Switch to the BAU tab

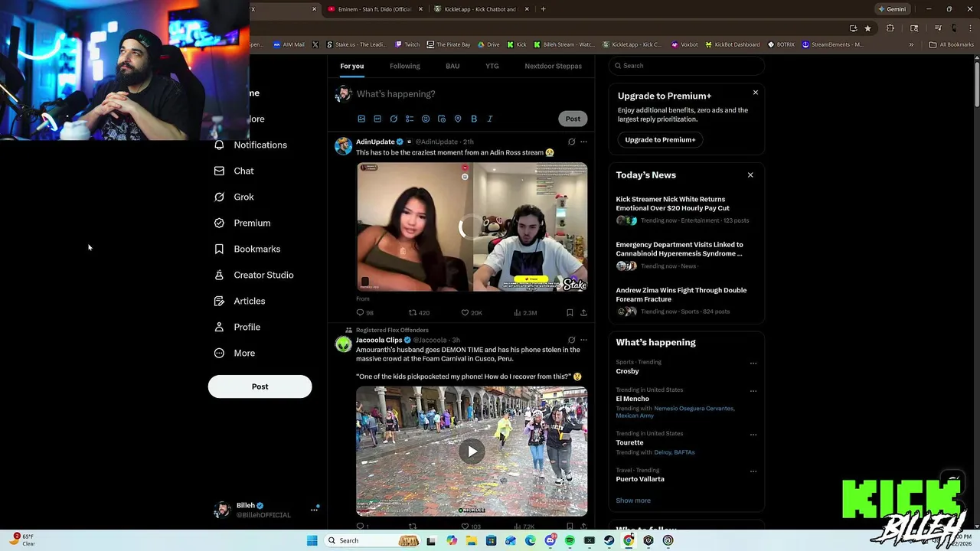pyautogui.click(x=452, y=66)
